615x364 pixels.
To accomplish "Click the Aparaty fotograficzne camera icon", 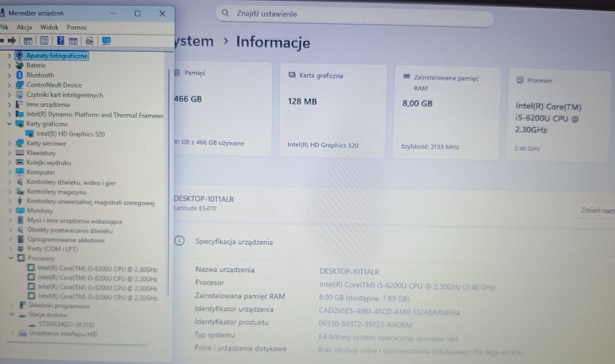I will (19, 55).
